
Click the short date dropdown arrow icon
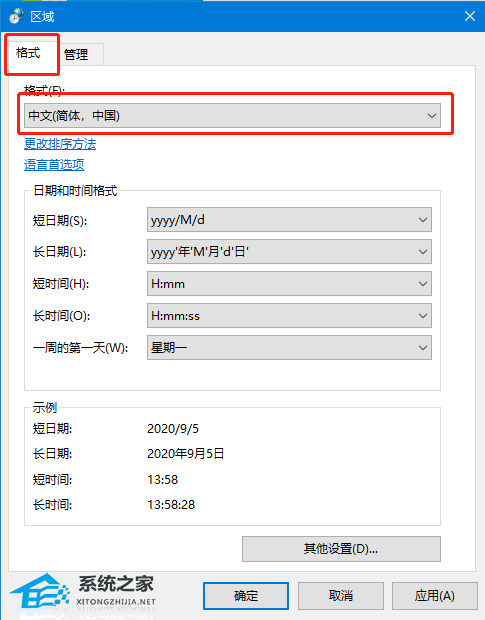click(423, 220)
